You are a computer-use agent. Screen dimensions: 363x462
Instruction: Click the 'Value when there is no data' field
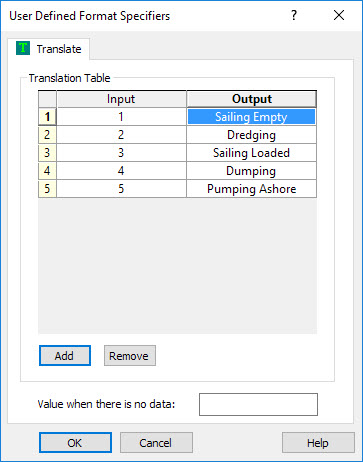pyautogui.click(x=258, y=404)
